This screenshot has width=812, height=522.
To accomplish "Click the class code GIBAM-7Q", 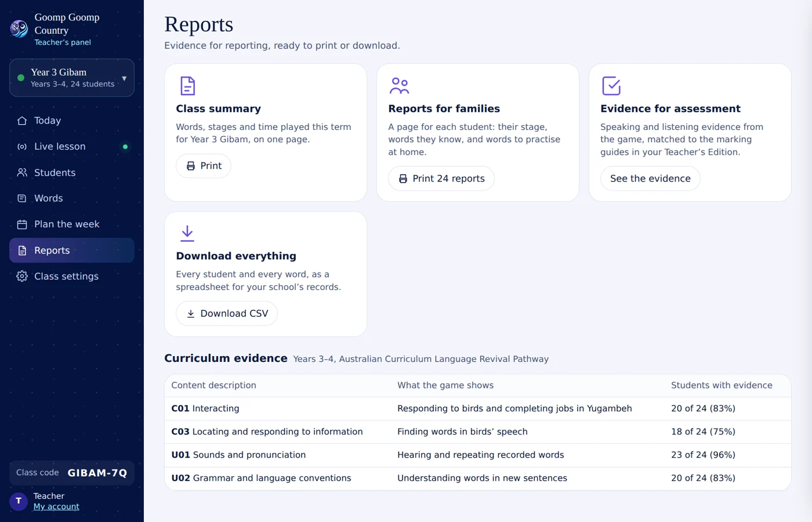I will tap(97, 473).
